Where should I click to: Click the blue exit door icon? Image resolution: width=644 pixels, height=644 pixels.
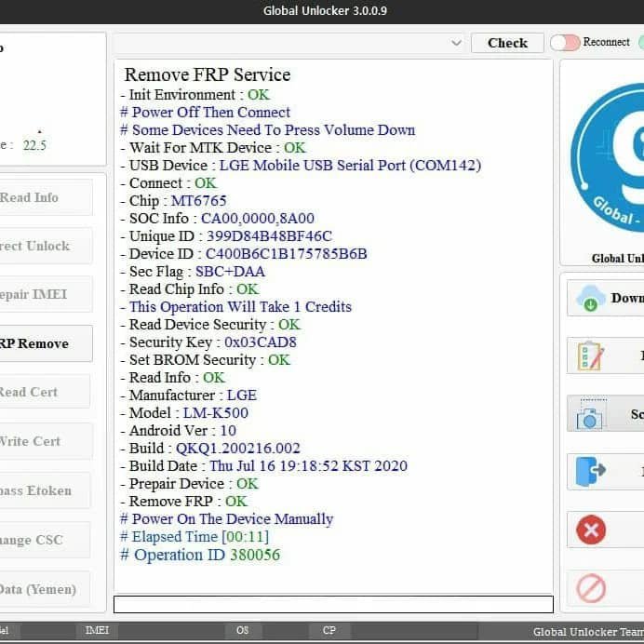tap(590, 472)
